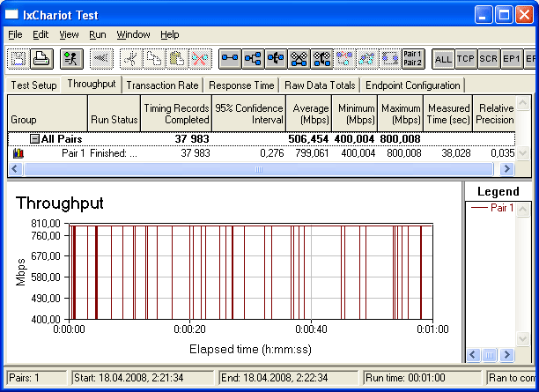The width and height of the screenshot is (539, 392).
Task: Collapse the All Pairs group
Action: 34,139
